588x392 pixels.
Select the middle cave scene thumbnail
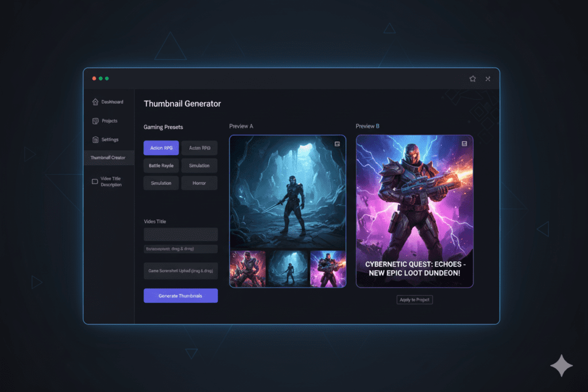288,268
